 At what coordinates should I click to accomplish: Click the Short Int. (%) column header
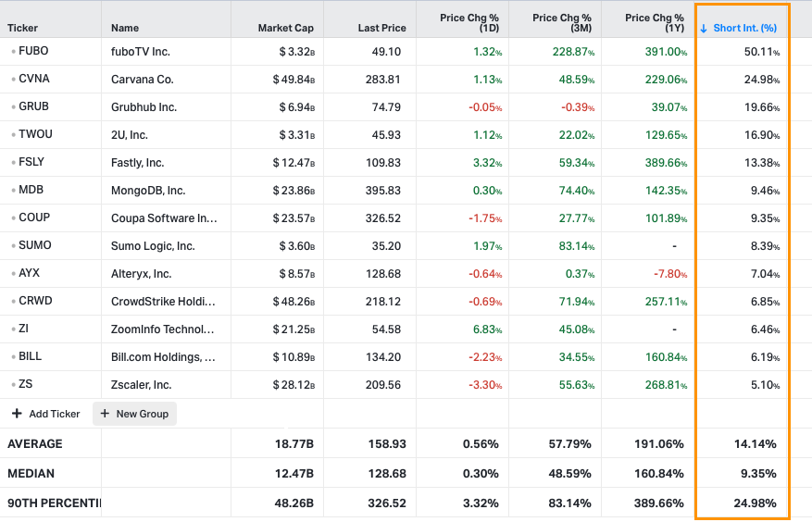click(x=744, y=28)
